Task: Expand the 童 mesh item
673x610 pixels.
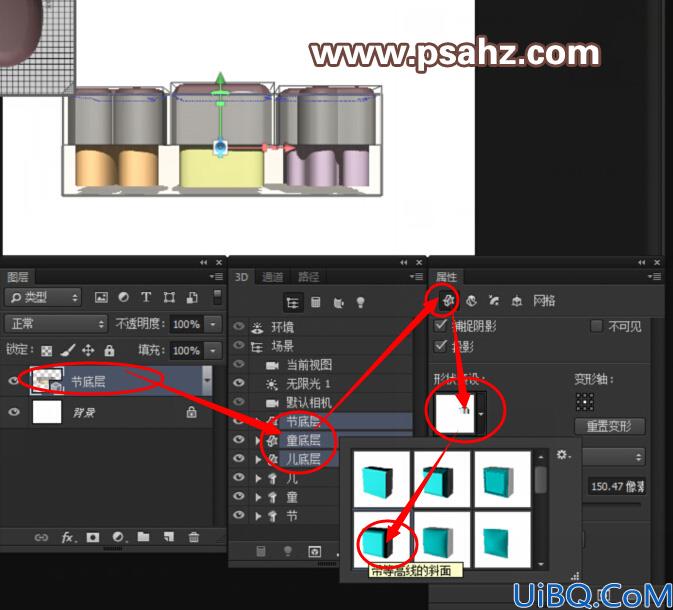Action: tap(258, 497)
